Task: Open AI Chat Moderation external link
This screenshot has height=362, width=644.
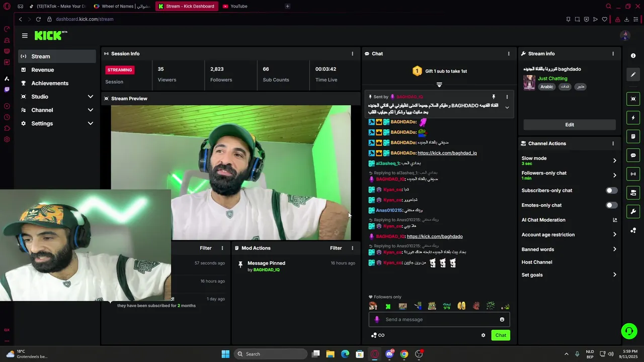Action: coord(614,220)
